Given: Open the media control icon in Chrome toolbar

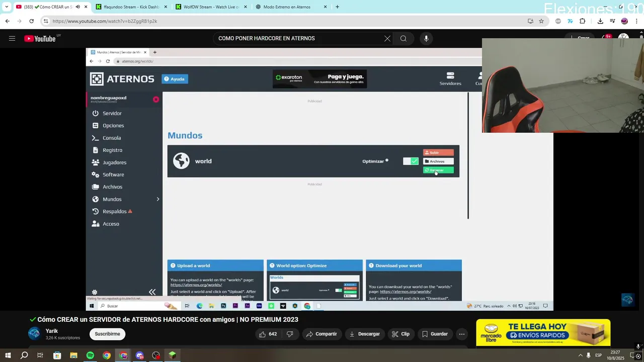Looking at the screenshot, I should [612, 21].
